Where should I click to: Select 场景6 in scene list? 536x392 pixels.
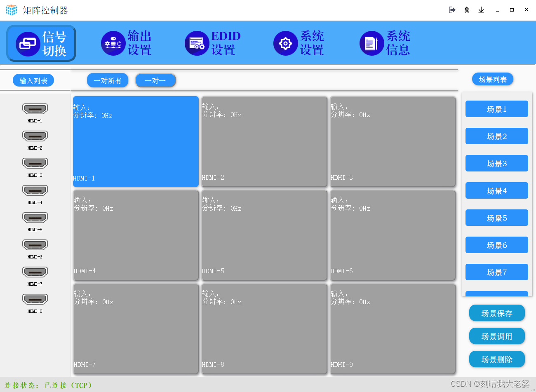tap(497, 245)
